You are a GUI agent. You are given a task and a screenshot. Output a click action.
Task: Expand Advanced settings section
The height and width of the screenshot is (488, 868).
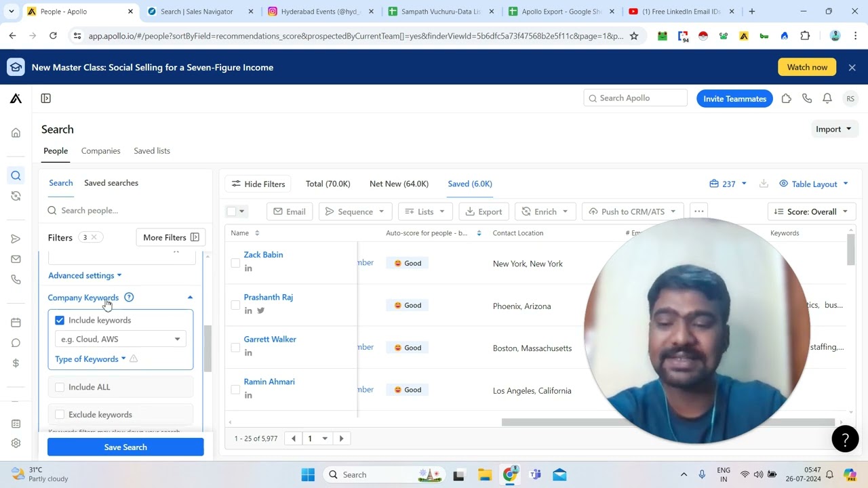(85, 275)
